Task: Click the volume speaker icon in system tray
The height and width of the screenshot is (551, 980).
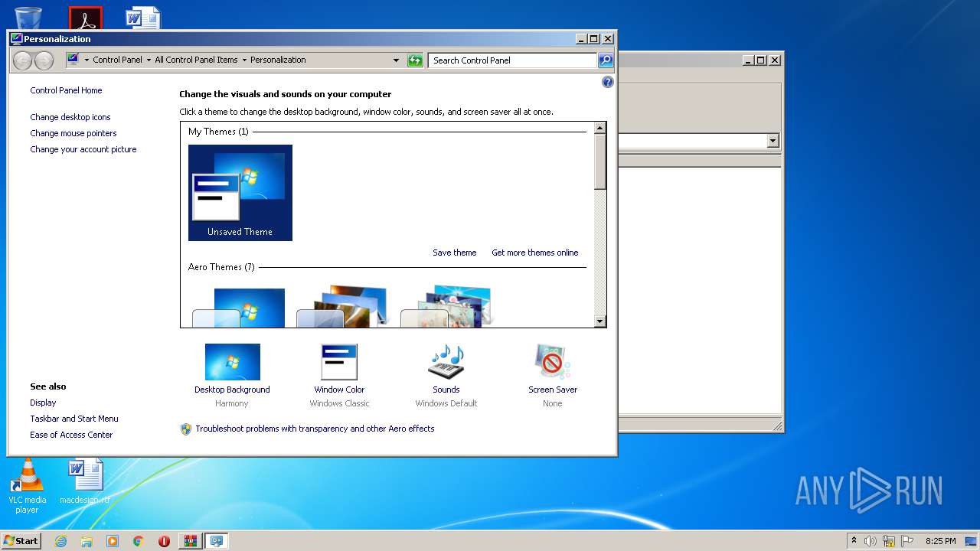Action: [x=871, y=541]
